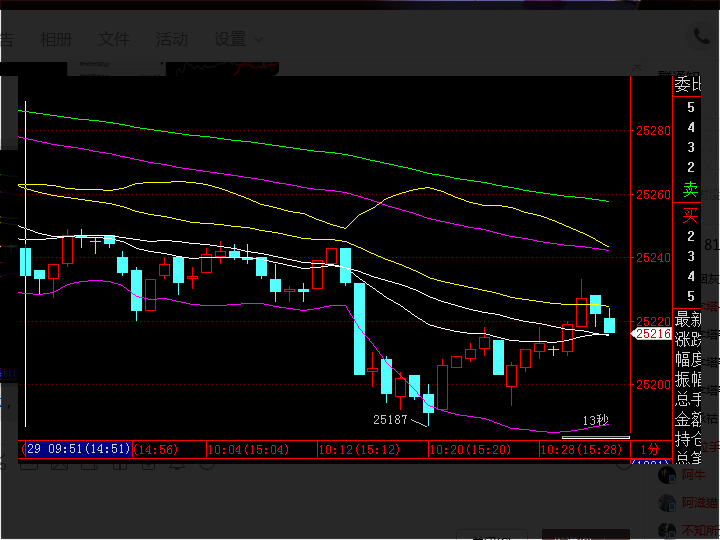Click the 最新 latest price row
Image resolution: width=720 pixels, height=540 pixels.
click(x=687, y=319)
